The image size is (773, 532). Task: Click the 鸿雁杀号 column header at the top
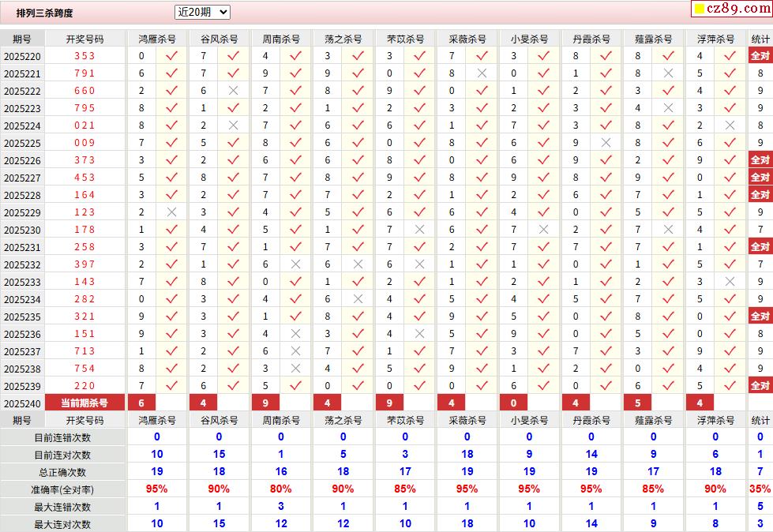(x=157, y=39)
